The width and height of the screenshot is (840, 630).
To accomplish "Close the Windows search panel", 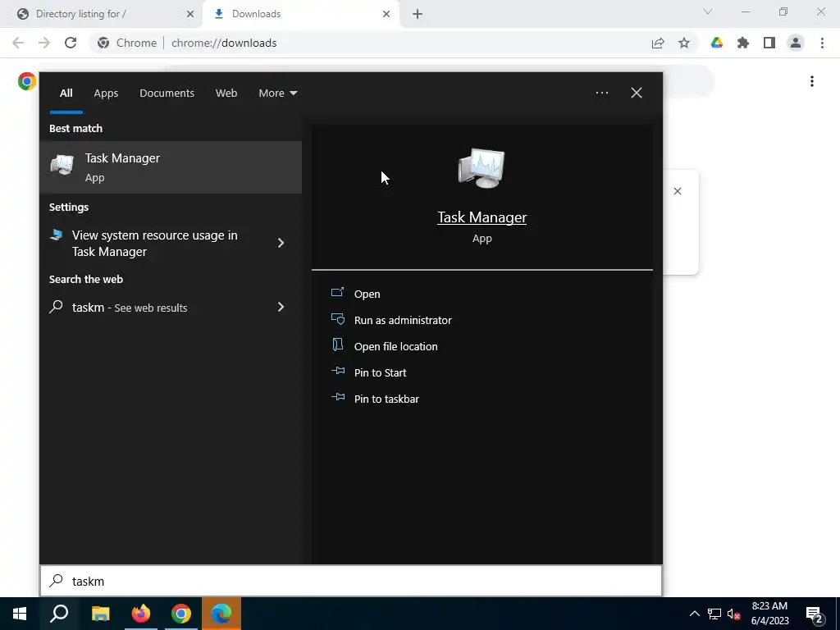I will tap(637, 93).
